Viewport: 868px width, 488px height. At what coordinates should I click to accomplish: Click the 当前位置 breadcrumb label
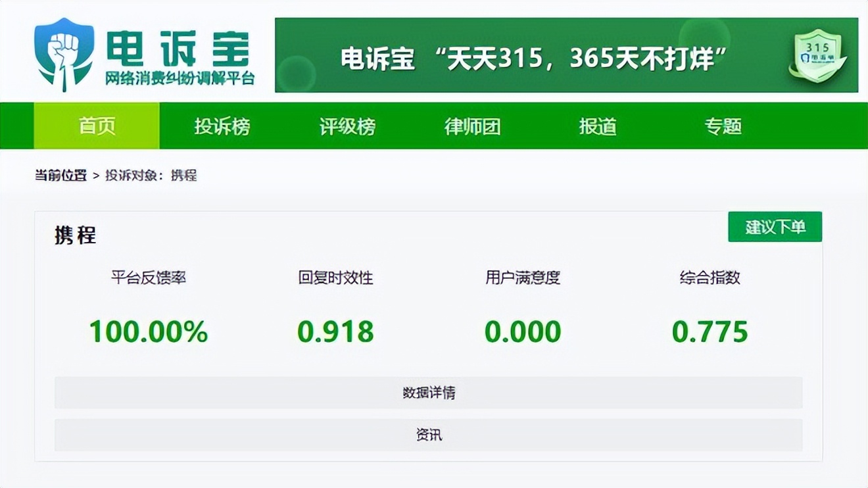click(60, 176)
